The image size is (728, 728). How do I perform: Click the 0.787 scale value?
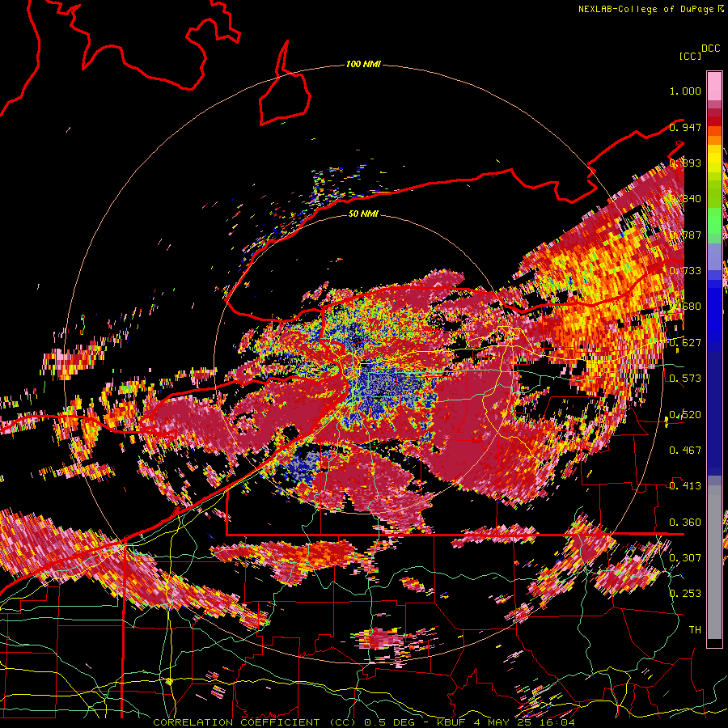pyautogui.click(x=685, y=235)
